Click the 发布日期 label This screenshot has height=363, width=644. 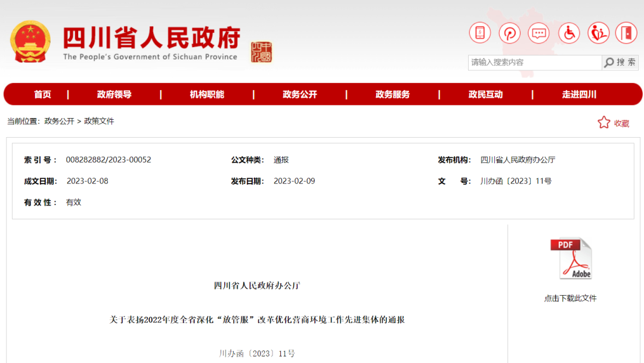pyautogui.click(x=247, y=181)
